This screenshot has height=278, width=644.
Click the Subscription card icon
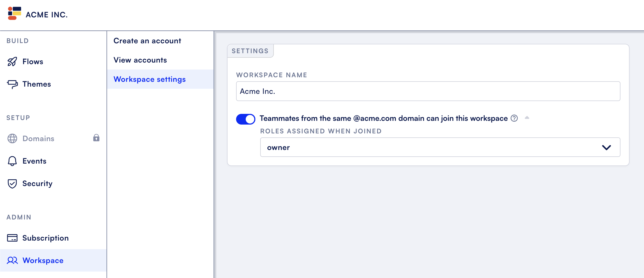coord(12,238)
